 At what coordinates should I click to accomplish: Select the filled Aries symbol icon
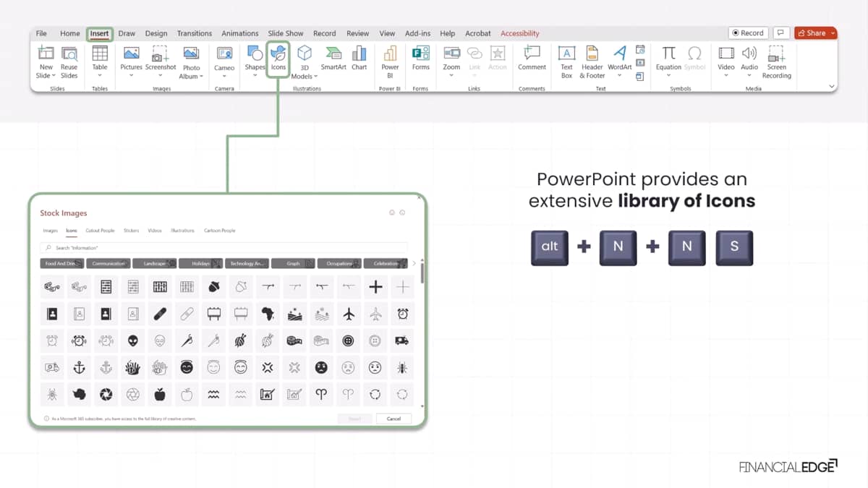pos(321,394)
